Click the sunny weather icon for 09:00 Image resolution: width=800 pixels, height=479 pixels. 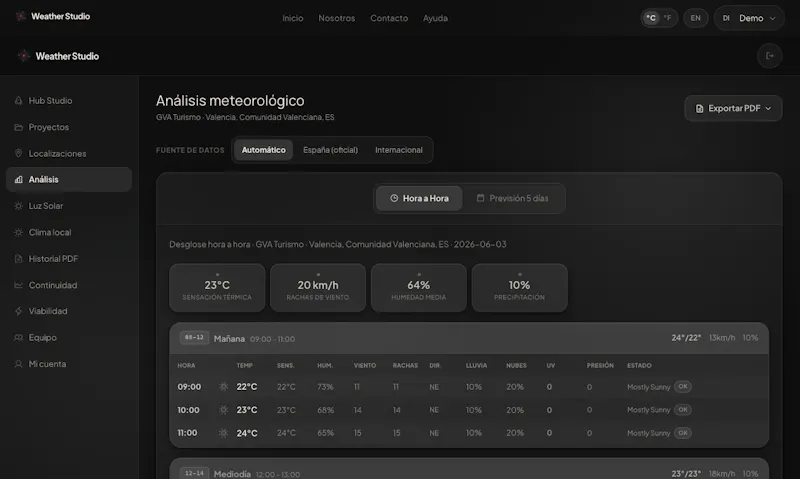(x=223, y=387)
